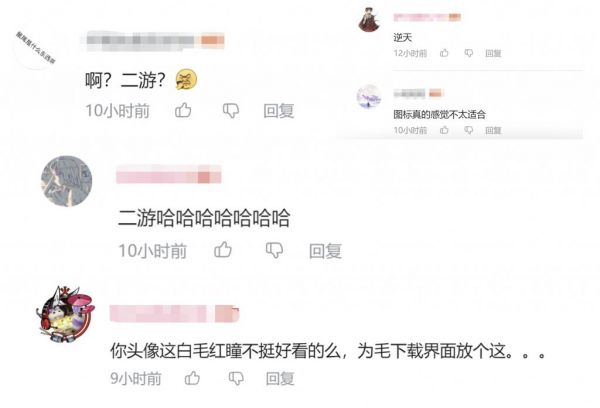Open the avatar of the "啊？二游？" commenter
Viewport: 600px width, 408px height.
36,47
